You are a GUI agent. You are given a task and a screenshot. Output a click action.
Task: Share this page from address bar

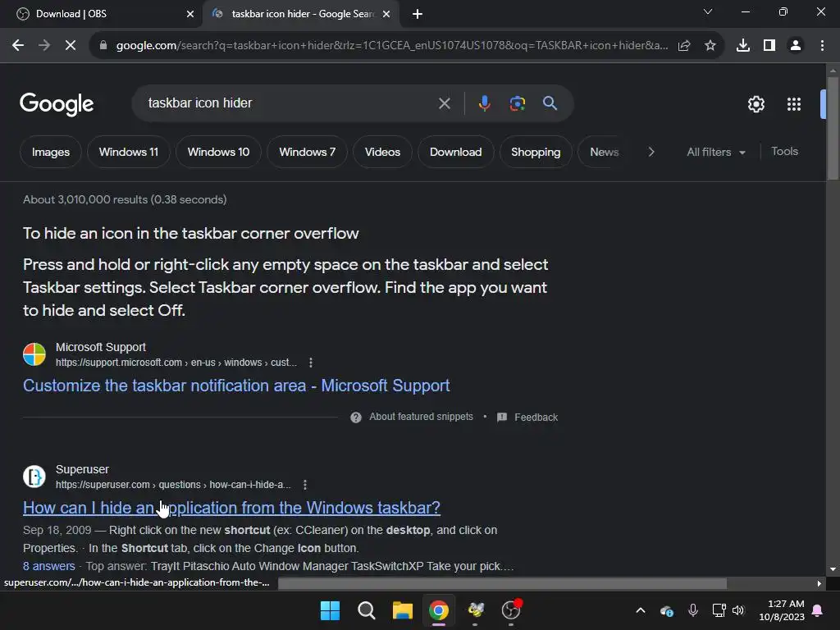coord(684,46)
